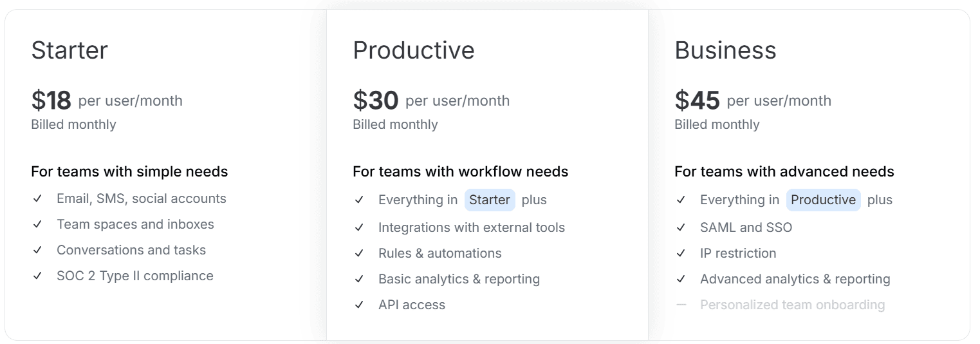Select the Business plan heading
The image size is (980, 344).
[x=725, y=50]
